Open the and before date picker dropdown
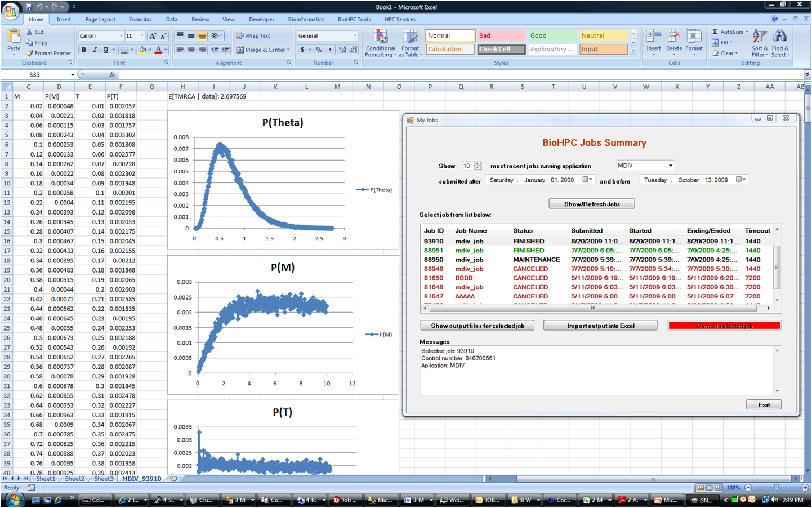The image size is (812, 508). pyautogui.click(x=741, y=180)
